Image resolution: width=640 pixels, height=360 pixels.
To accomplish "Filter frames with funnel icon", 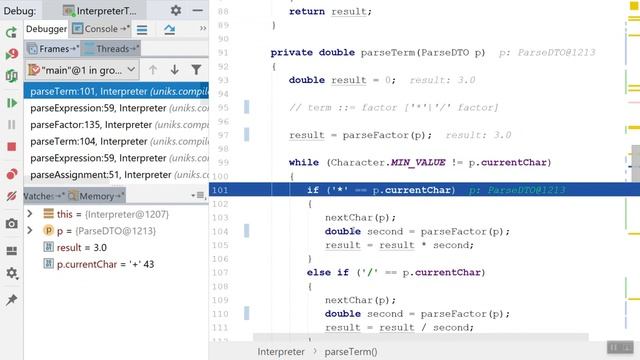I will (196, 70).
